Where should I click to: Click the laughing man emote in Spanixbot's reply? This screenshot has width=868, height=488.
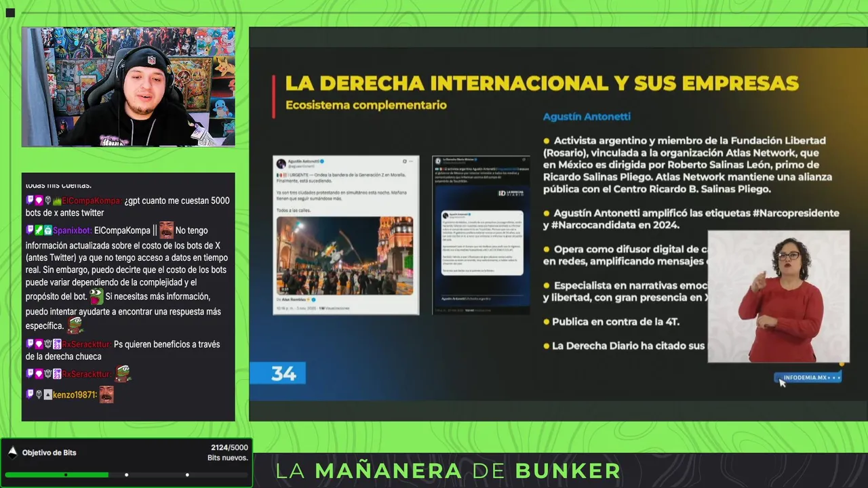pyautogui.click(x=166, y=230)
